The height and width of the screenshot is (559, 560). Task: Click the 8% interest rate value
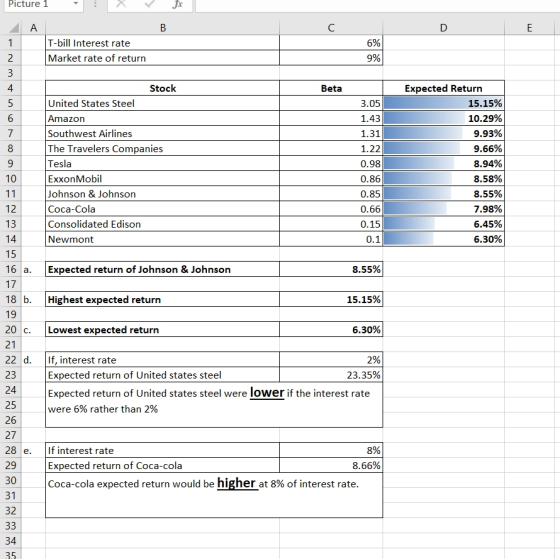[331, 450]
